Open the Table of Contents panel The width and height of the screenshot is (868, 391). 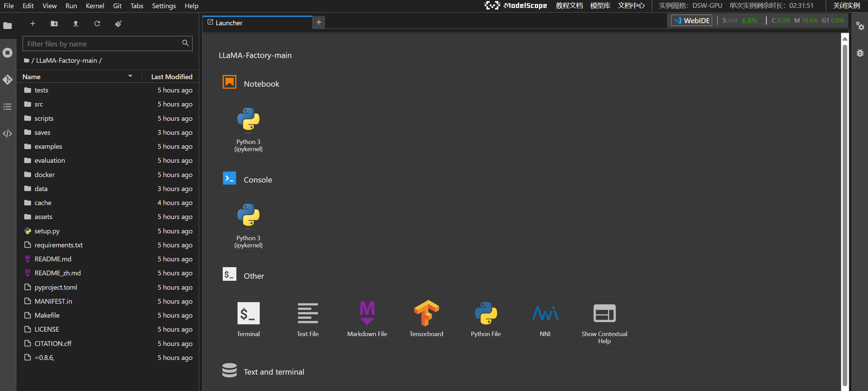click(x=8, y=106)
